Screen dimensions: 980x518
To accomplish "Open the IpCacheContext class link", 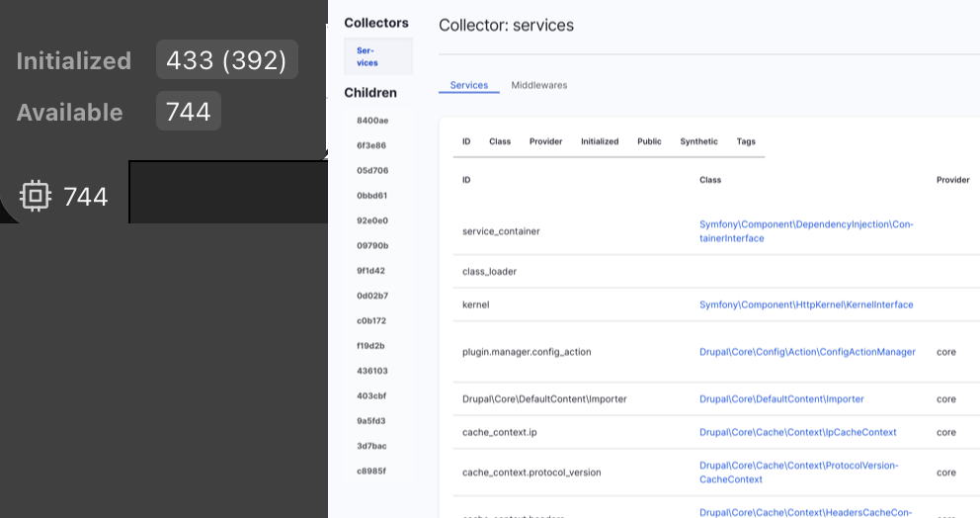I will point(797,432).
